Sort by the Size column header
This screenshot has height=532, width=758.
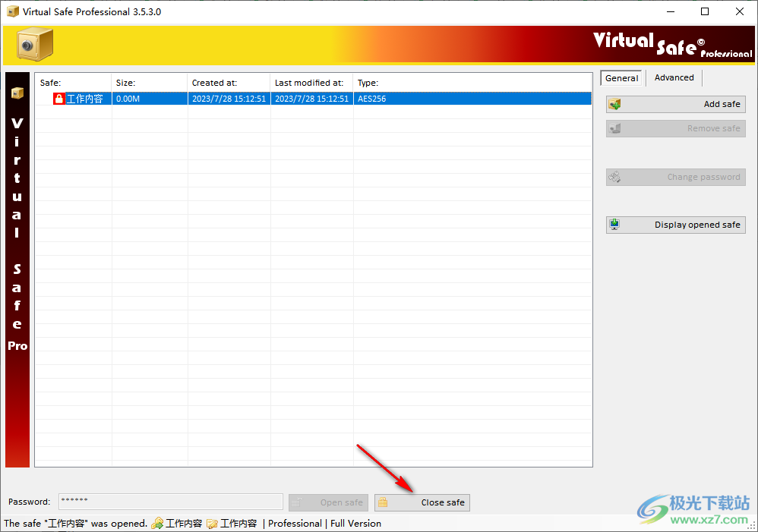pos(150,83)
